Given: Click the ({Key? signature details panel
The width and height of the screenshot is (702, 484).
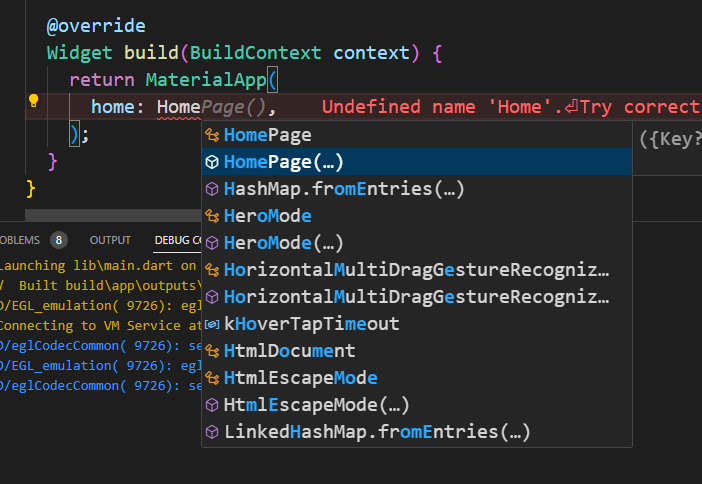Looking at the screenshot, I should coord(669,139).
